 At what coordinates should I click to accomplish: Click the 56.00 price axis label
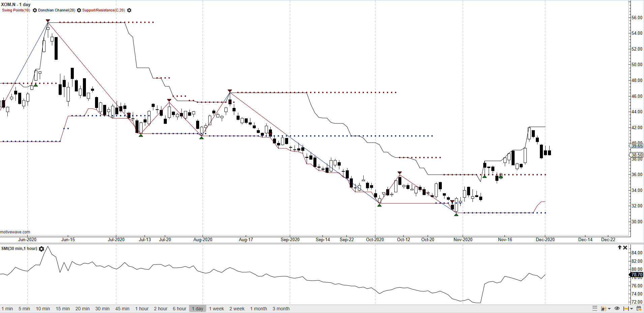[637, 18]
